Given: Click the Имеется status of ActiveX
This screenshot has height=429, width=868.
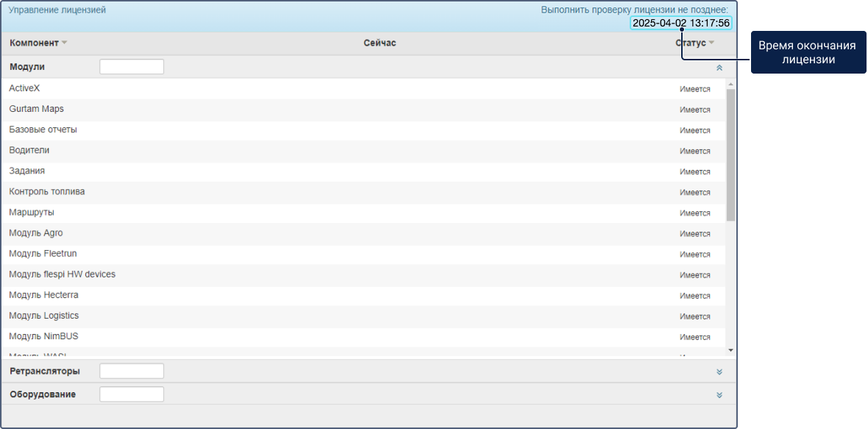Looking at the screenshot, I should click(x=695, y=89).
